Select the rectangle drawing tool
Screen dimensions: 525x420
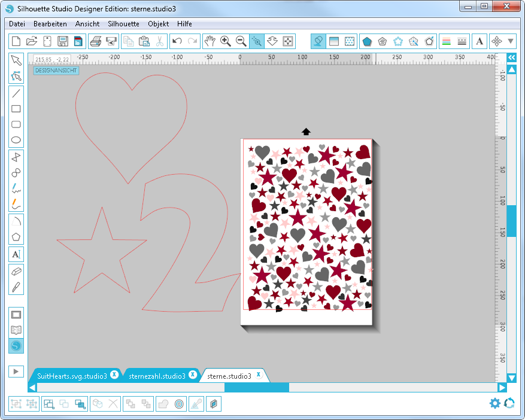[x=16, y=109]
